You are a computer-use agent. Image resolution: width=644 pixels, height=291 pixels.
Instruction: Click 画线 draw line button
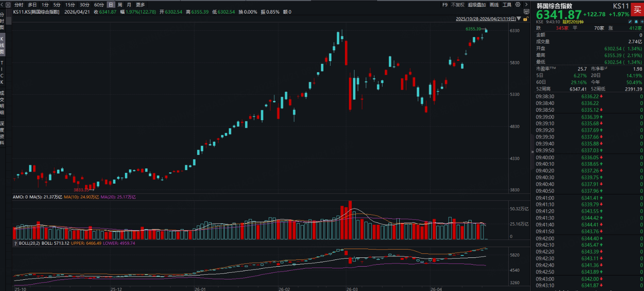tap(494, 5)
